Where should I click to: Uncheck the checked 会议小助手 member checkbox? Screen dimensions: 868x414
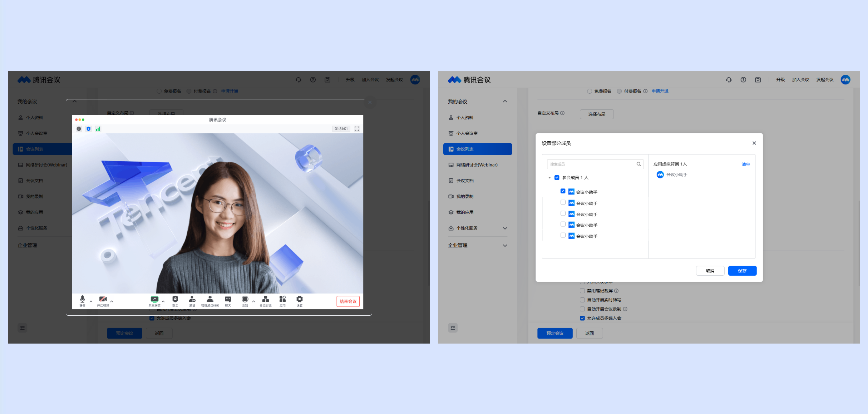click(563, 191)
